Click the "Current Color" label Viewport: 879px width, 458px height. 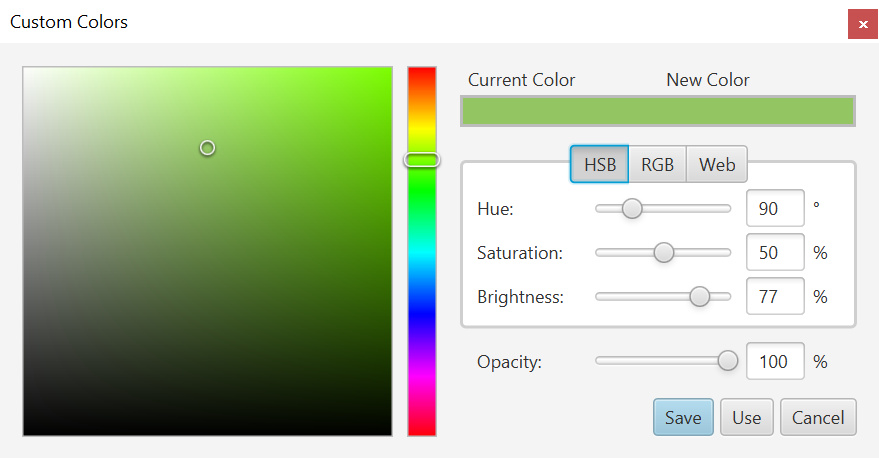pos(521,80)
